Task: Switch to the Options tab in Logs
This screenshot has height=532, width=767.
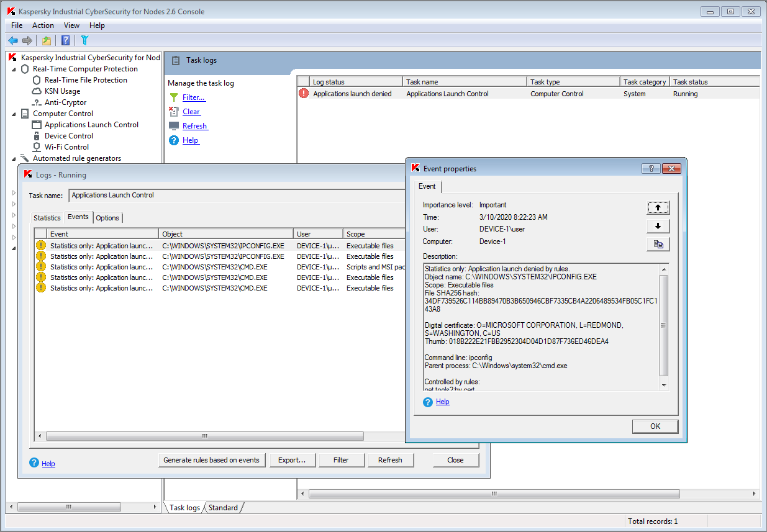Action: [107, 218]
